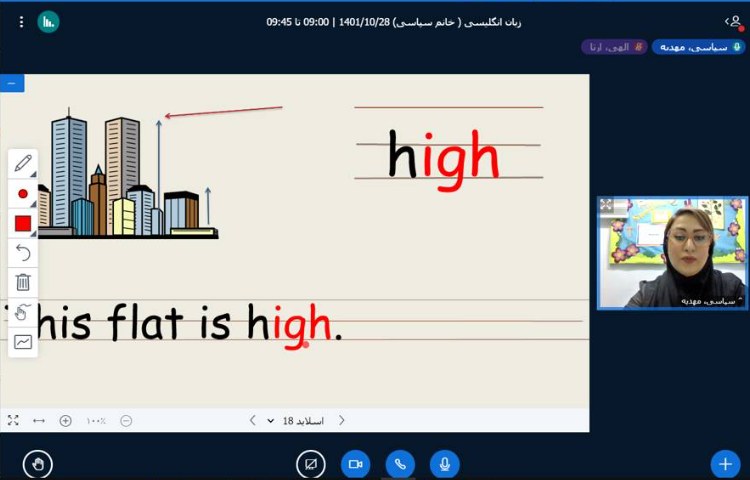
Task: Mute the microphone button
Action: click(445, 464)
